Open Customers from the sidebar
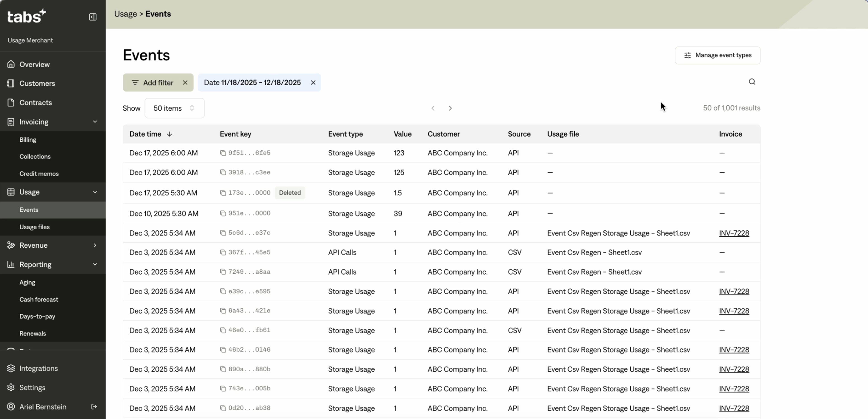The height and width of the screenshot is (419, 868). (37, 83)
